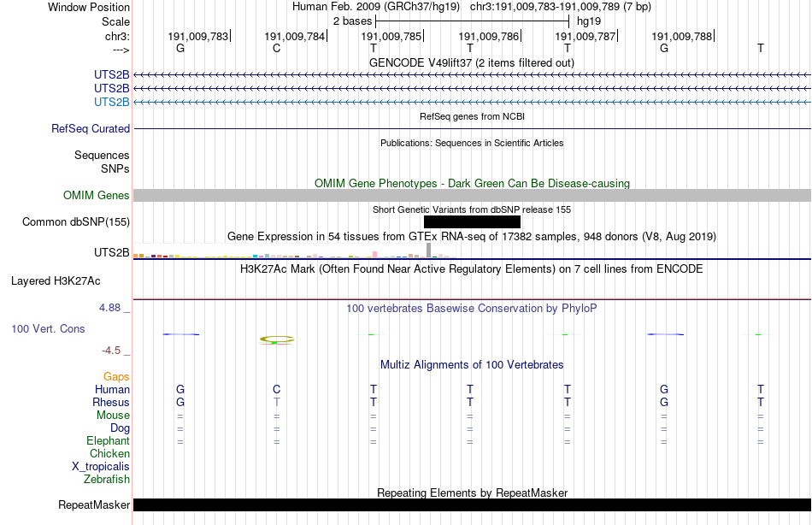
Task: Open Repeating Elements by RepeatMasker title
Action: (x=472, y=493)
